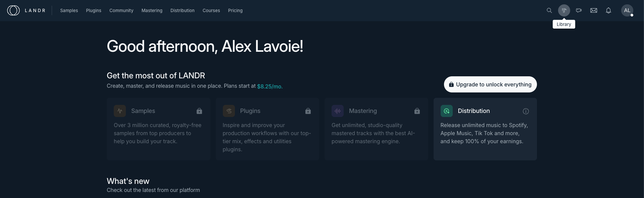This screenshot has height=198, width=644.
Task: Open the notifications bell icon
Action: (608, 10)
